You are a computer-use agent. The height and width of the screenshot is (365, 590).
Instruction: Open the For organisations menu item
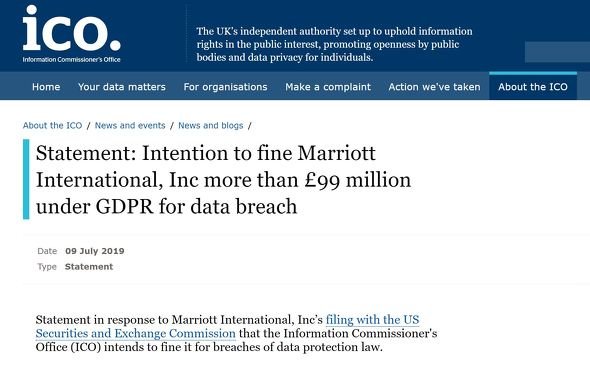(x=225, y=87)
